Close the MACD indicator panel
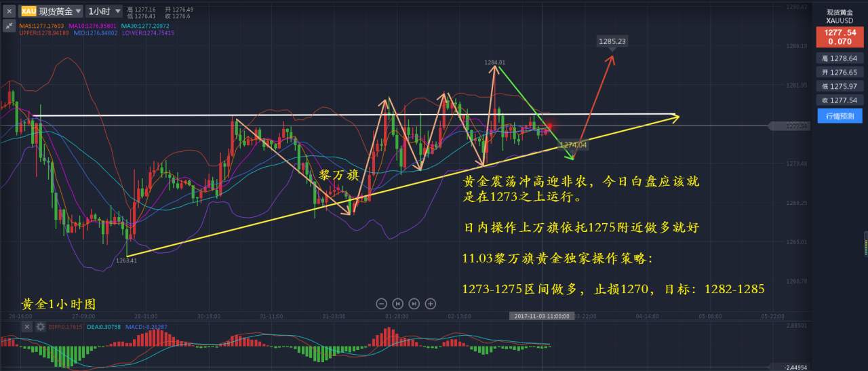This screenshot has width=868, height=371. pyautogui.click(x=27, y=326)
